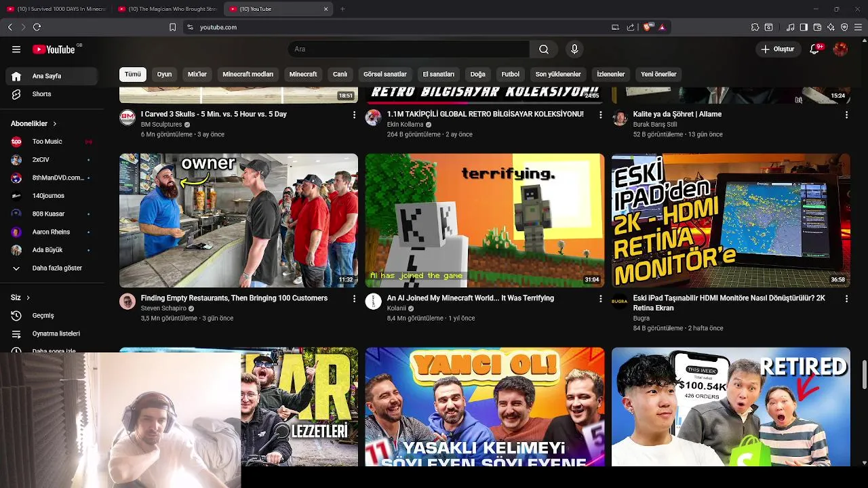Open options for Kalite ya da Şöhret video

pyautogui.click(x=846, y=115)
